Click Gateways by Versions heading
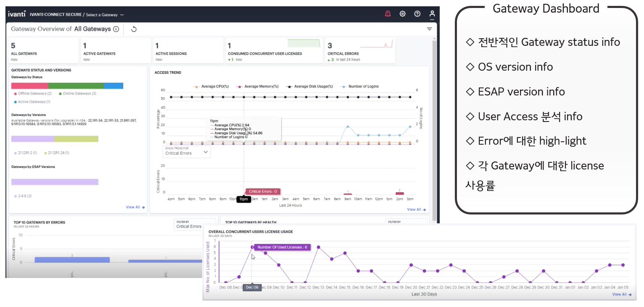The height and width of the screenshot is (307, 644). (x=29, y=115)
